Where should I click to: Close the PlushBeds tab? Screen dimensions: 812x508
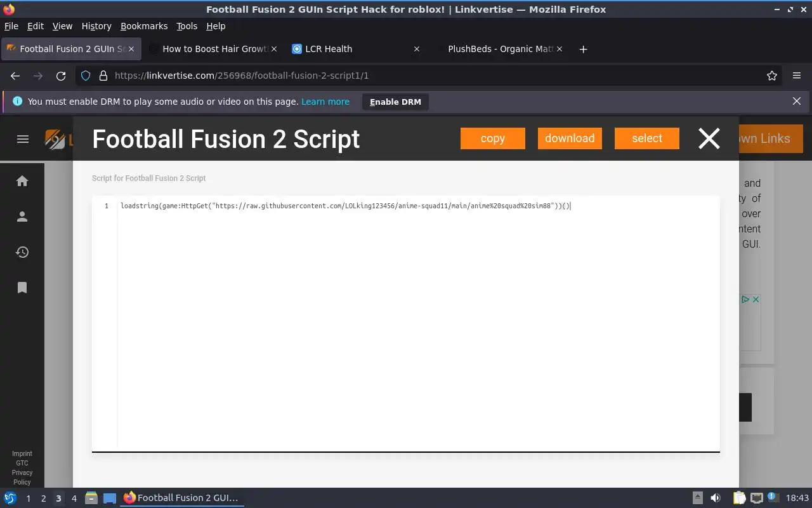click(x=560, y=49)
